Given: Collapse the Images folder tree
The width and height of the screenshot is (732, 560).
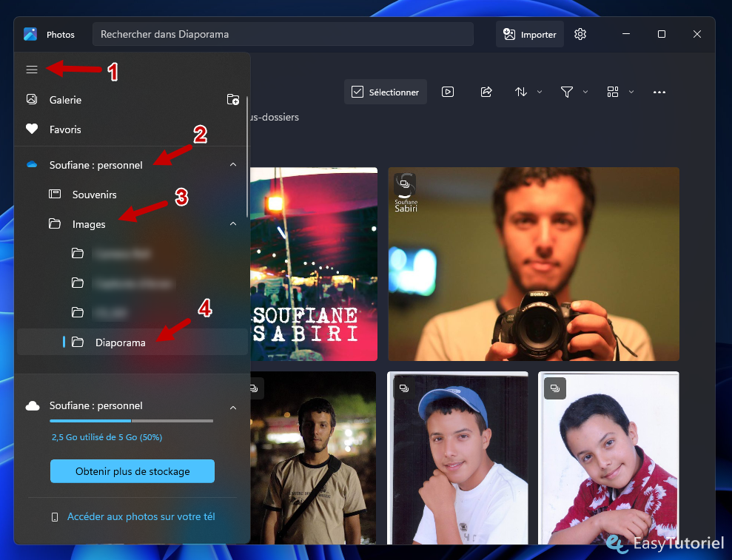Looking at the screenshot, I should pos(233,224).
